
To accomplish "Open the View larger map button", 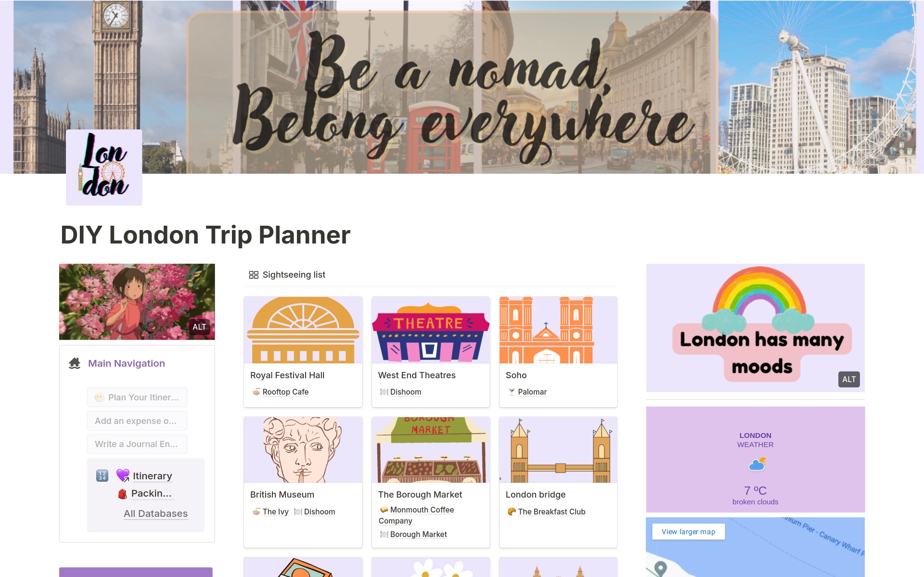I will click(x=688, y=531).
